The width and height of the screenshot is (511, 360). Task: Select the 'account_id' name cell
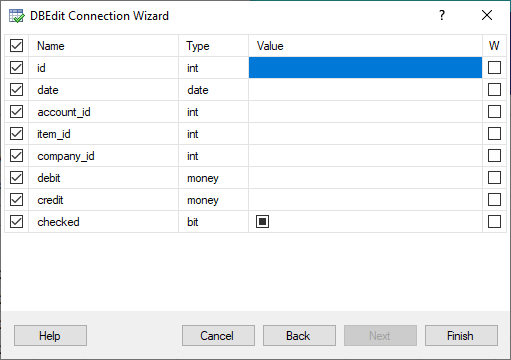pos(104,112)
